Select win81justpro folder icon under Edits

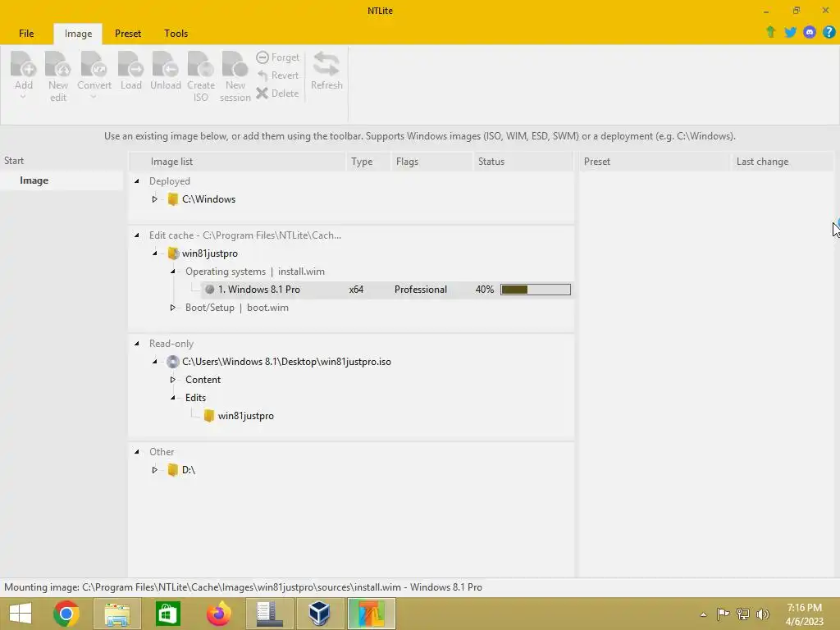pyautogui.click(x=209, y=416)
